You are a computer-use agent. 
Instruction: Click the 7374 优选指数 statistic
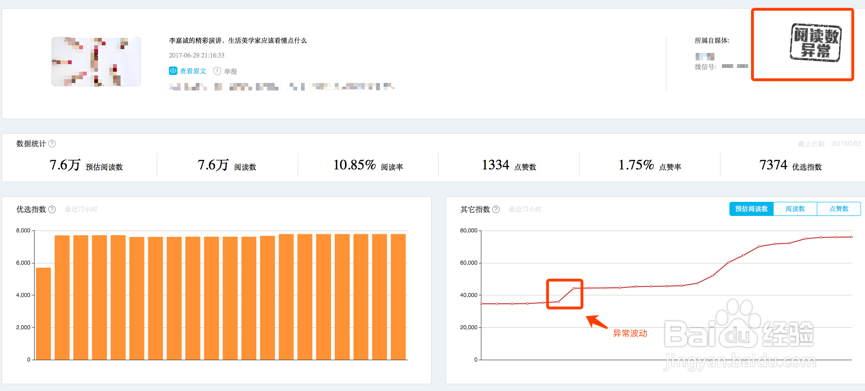point(791,165)
